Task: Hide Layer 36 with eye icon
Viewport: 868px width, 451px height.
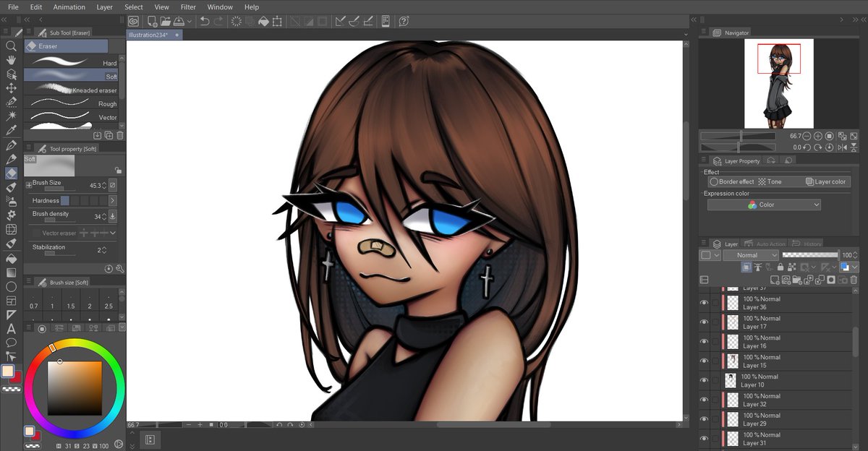Action: point(705,303)
